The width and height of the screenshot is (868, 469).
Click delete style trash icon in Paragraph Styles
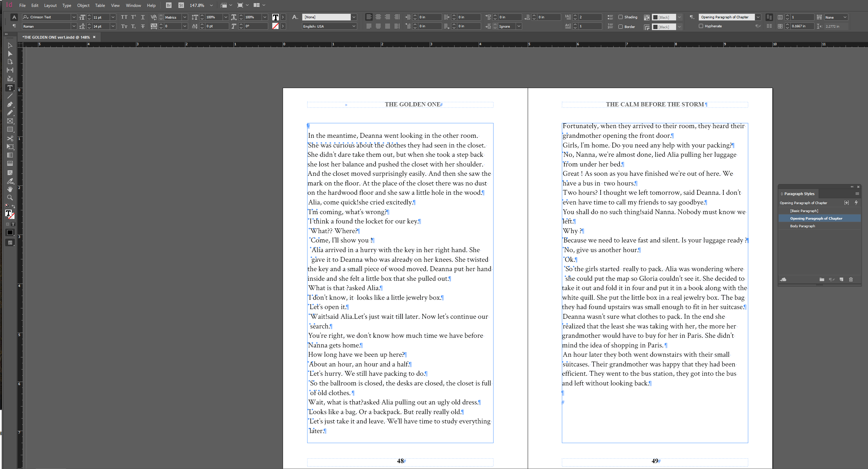pos(851,279)
